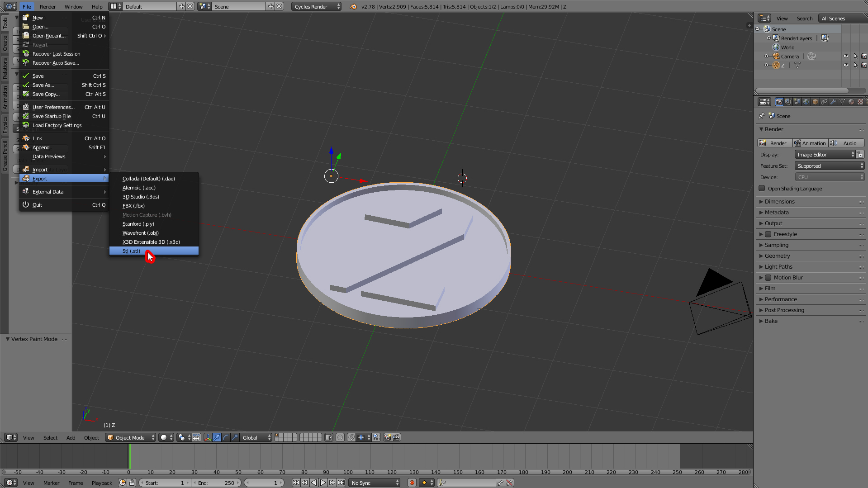Toggle visibility eye for Camera object
Screen dimensions: 868x488
pos(846,56)
